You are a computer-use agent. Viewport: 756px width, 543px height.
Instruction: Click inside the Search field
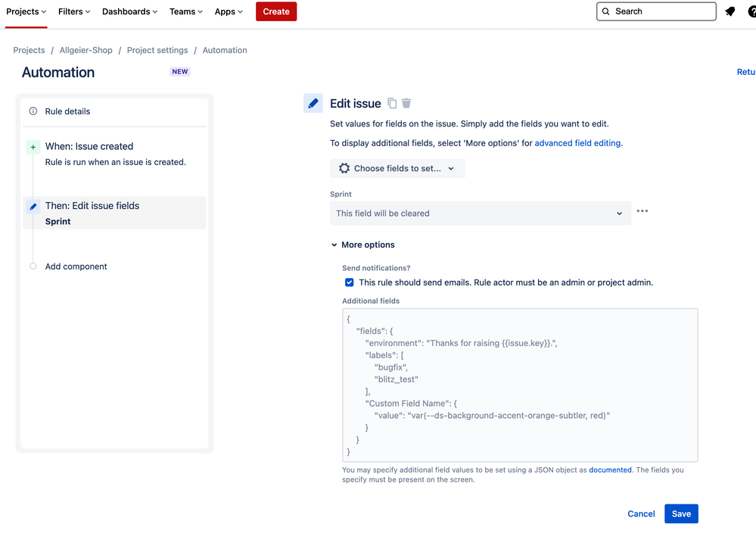(655, 11)
